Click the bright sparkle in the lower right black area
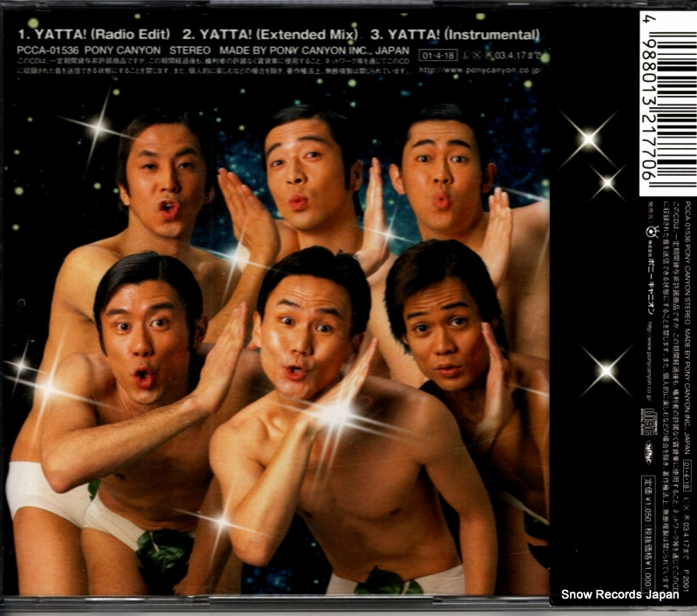697x616 pixels. tap(606, 369)
